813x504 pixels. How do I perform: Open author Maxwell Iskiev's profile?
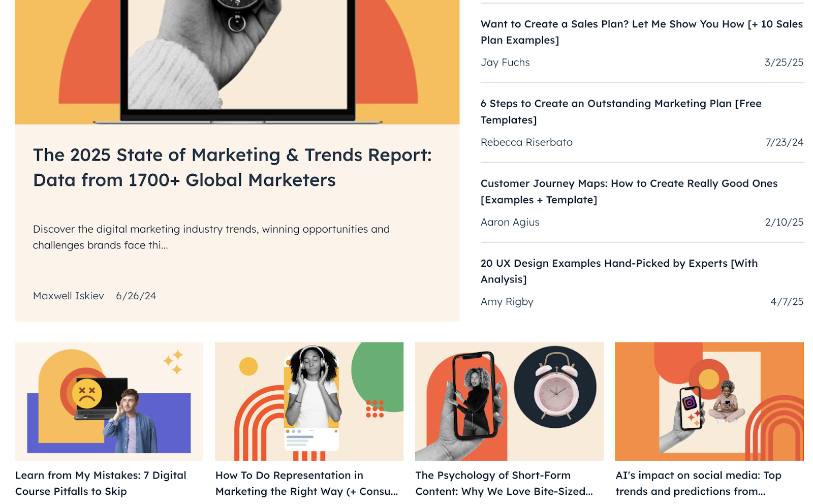tap(69, 296)
